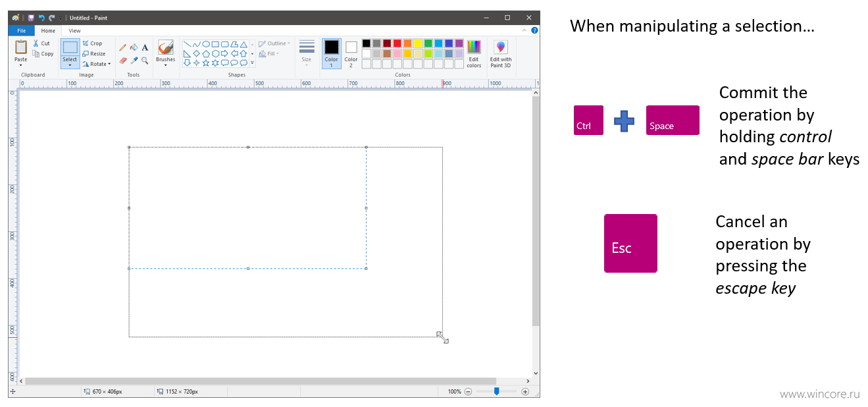The width and height of the screenshot is (868, 407).
Task: Expand the Paste dropdown arrow
Action: pyautogui.click(x=21, y=65)
